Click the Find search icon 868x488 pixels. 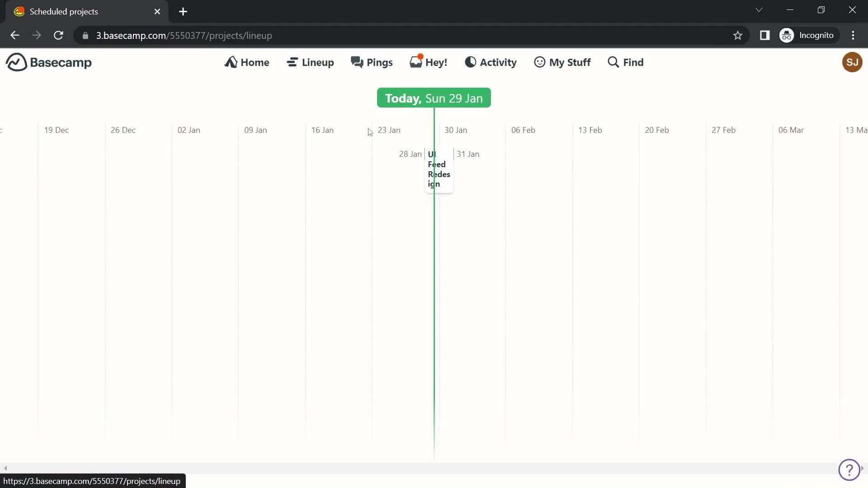pyautogui.click(x=614, y=62)
